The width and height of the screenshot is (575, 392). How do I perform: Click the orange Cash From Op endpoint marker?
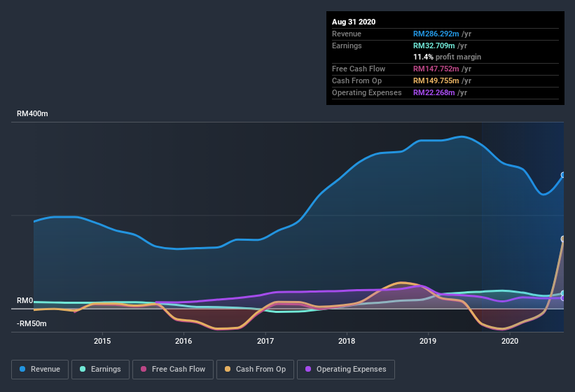pos(563,239)
